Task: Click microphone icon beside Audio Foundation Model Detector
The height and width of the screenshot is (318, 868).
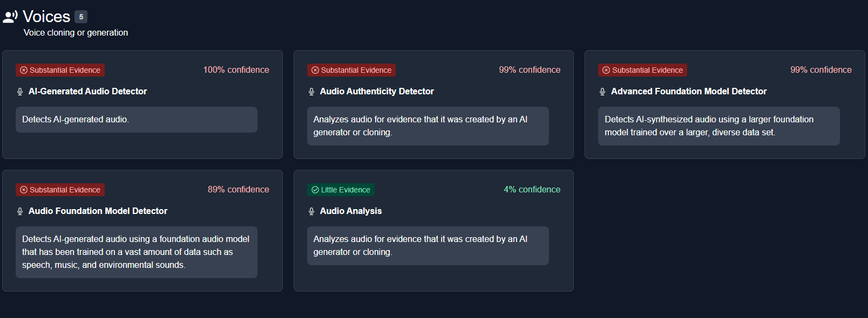Action: pyautogui.click(x=20, y=211)
